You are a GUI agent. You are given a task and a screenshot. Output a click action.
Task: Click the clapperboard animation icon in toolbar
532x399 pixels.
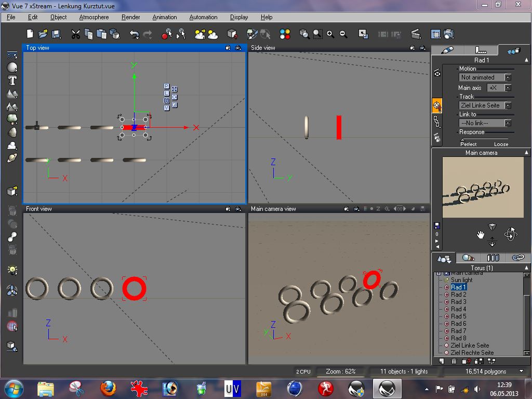(x=416, y=34)
